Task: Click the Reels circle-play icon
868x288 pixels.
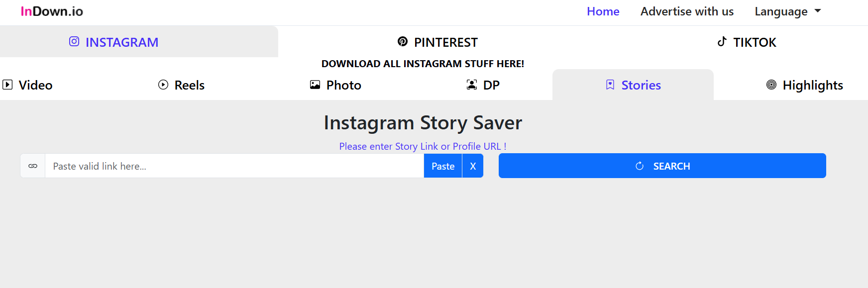Action: point(163,85)
